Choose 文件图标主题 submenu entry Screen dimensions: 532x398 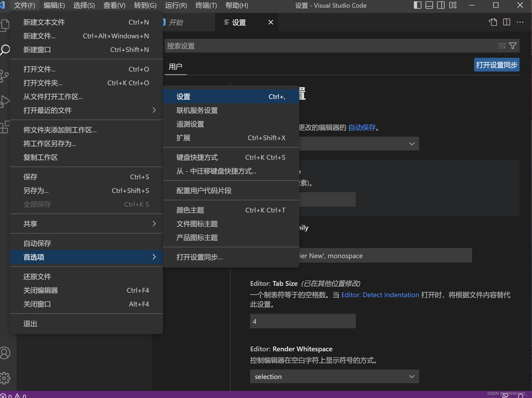231,224
